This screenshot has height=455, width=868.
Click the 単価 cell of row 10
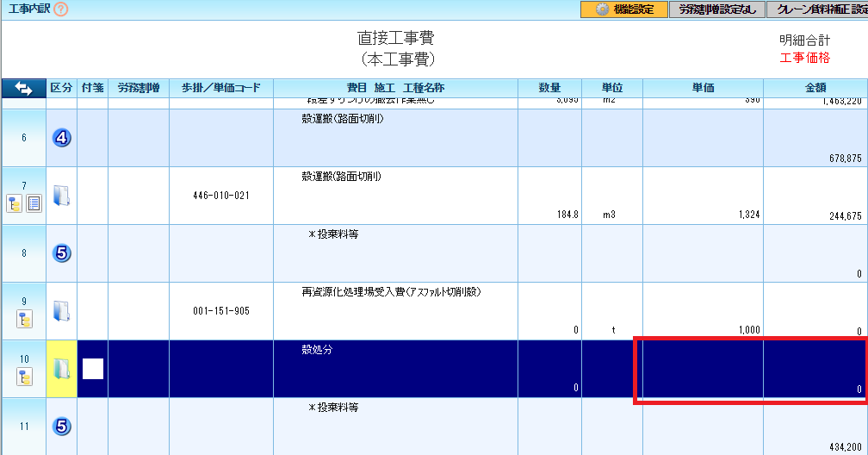[x=703, y=369]
